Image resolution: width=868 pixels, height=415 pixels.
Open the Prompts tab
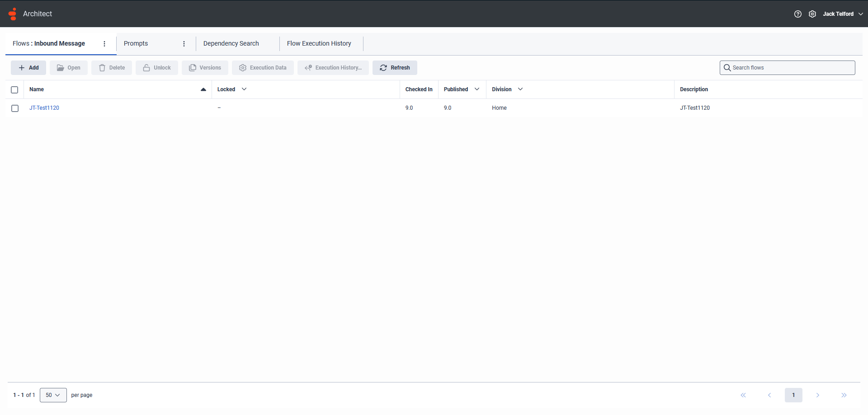[136, 43]
